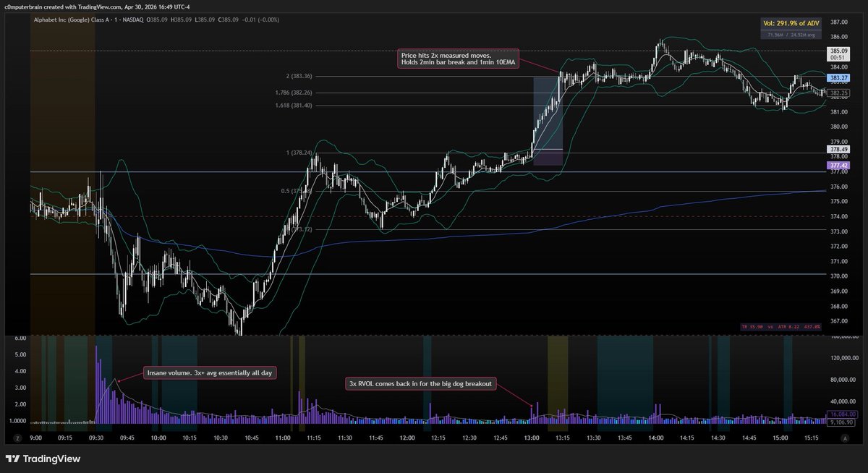Click the white 378.49 price label
The image size is (868, 473).
pos(839,149)
